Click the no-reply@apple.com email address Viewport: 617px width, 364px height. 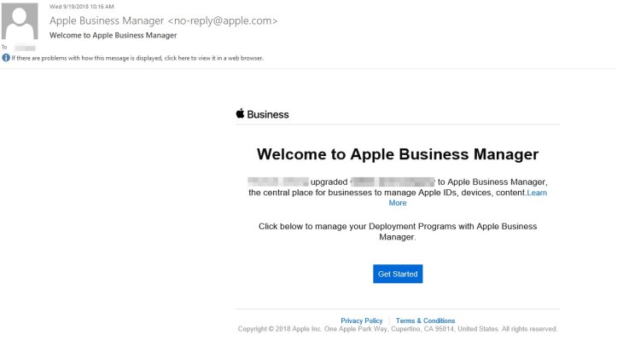coord(223,20)
